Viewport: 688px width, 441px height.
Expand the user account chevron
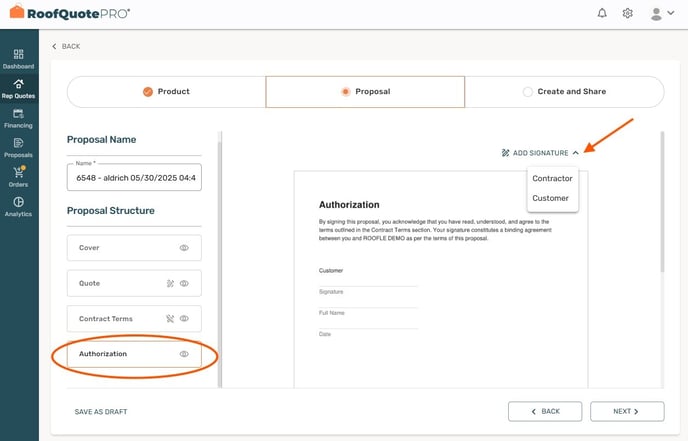tap(670, 13)
